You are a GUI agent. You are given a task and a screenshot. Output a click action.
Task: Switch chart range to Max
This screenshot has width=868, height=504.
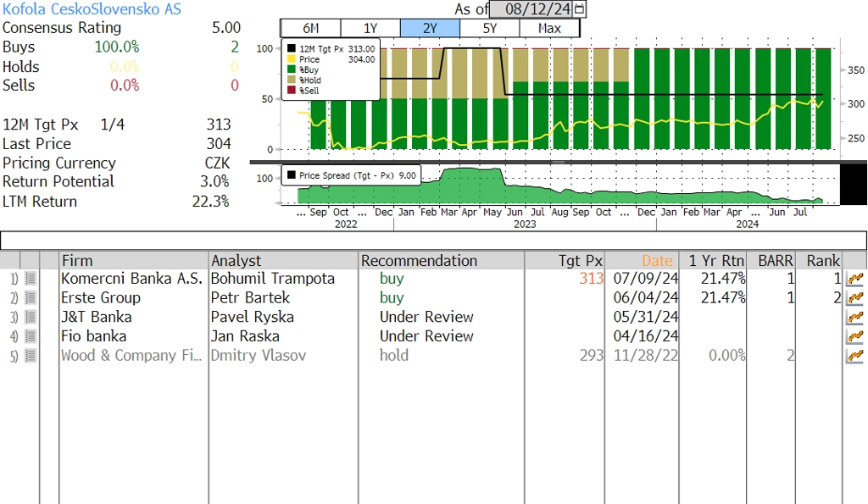tap(549, 28)
